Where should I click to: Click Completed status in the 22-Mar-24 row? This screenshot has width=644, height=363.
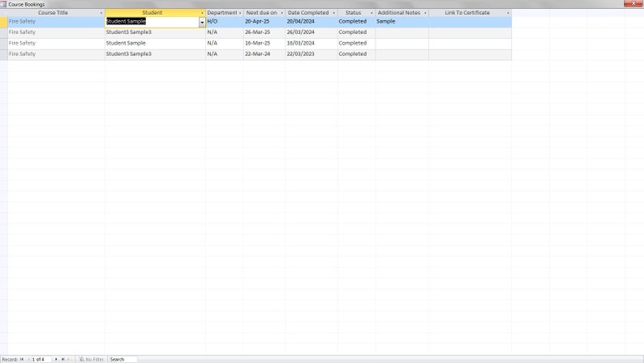coord(356,54)
